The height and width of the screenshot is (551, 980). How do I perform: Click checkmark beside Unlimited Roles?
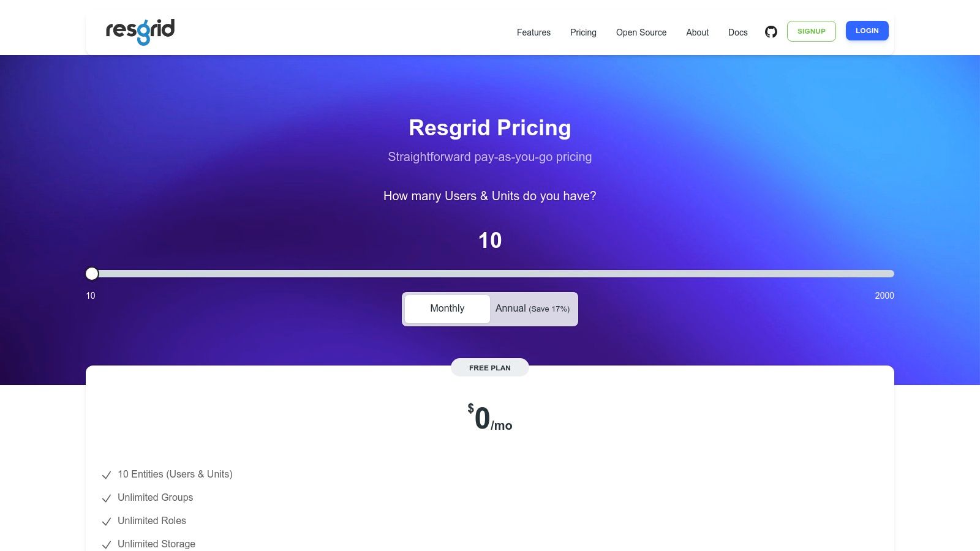point(107,522)
